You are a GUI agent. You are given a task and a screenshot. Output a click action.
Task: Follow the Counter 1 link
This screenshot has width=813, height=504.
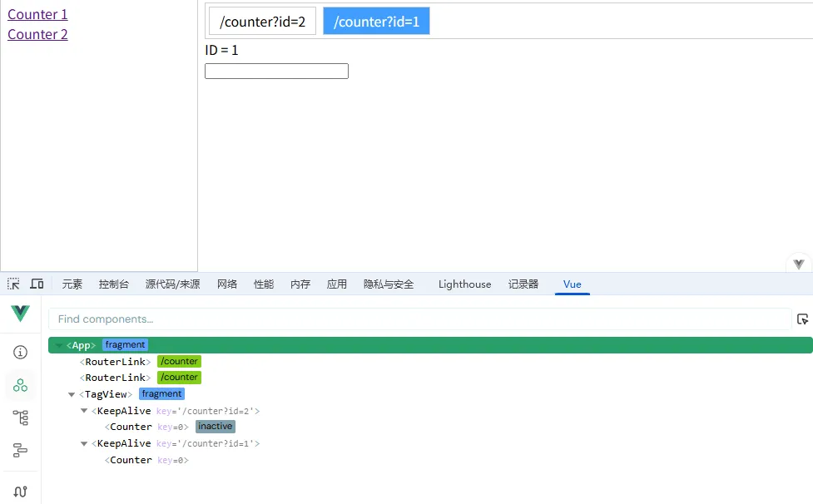(x=37, y=14)
